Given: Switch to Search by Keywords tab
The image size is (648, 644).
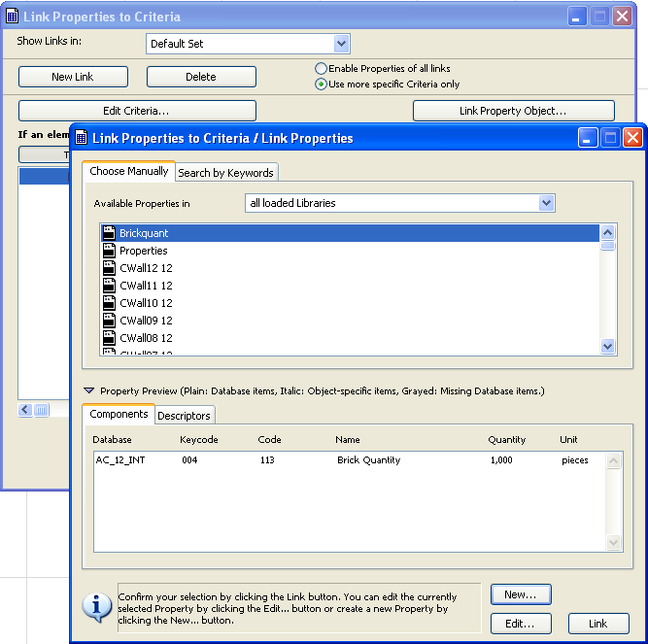Looking at the screenshot, I should click(225, 173).
